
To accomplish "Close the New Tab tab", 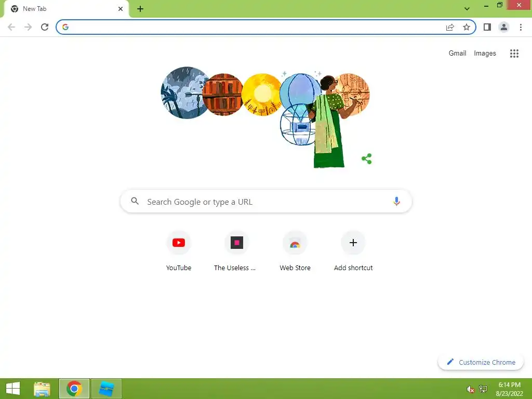I will [x=121, y=9].
